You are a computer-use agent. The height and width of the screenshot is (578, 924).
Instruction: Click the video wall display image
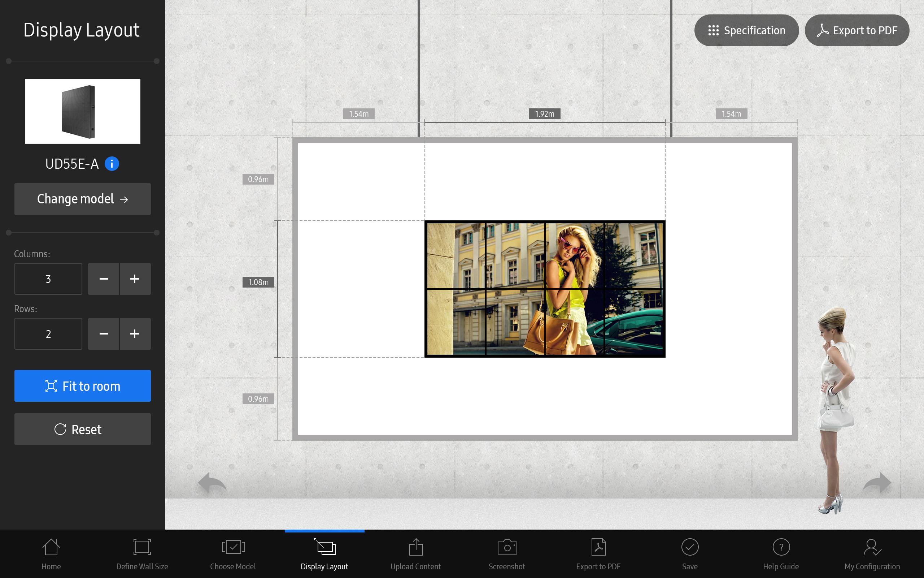(545, 289)
